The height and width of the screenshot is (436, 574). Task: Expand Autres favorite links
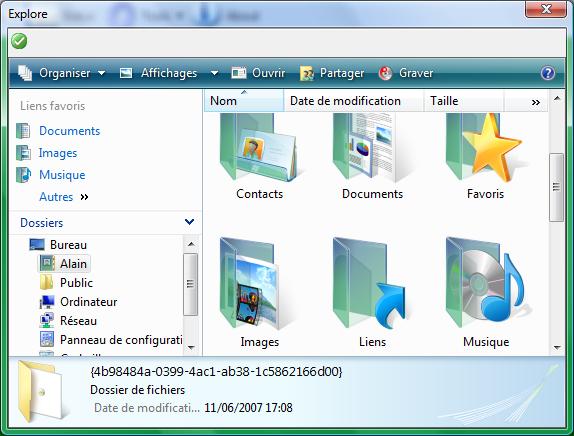pyautogui.click(x=64, y=197)
